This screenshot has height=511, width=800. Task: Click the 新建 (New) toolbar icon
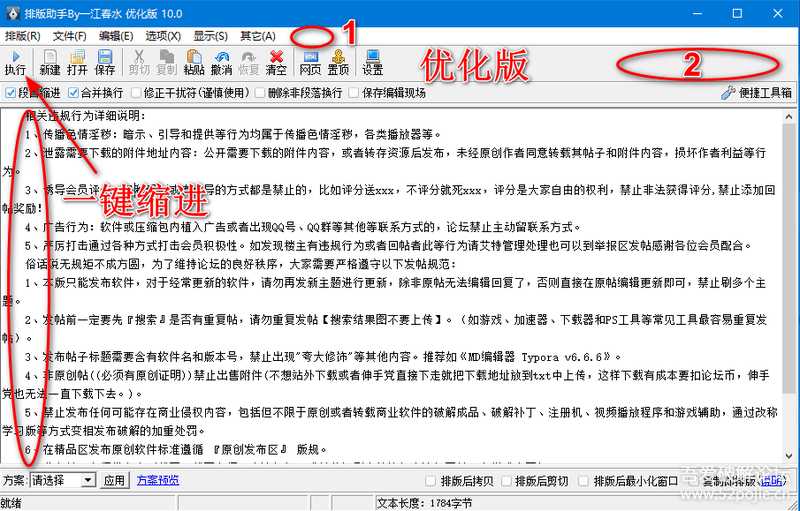point(50,62)
